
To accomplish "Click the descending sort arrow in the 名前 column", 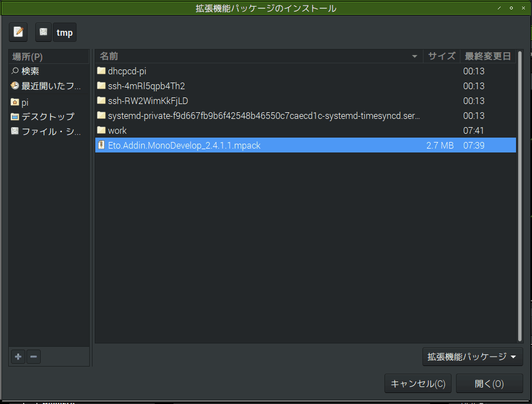I will tap(415, 56).
